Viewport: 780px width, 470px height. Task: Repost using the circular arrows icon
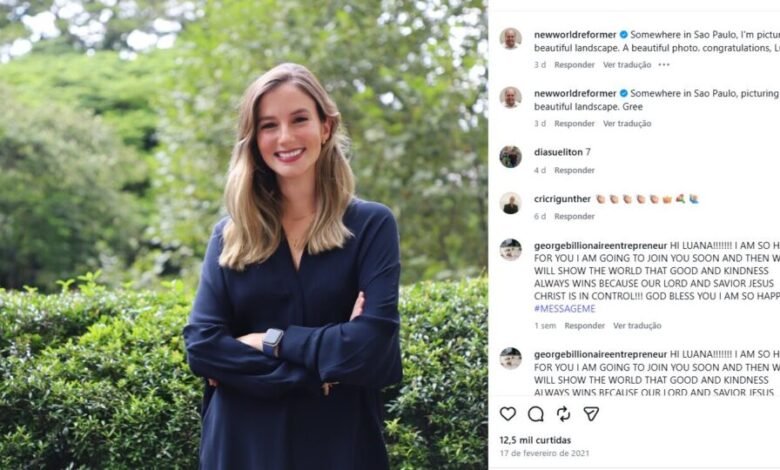pyautogui.click(x=564, y=414)
